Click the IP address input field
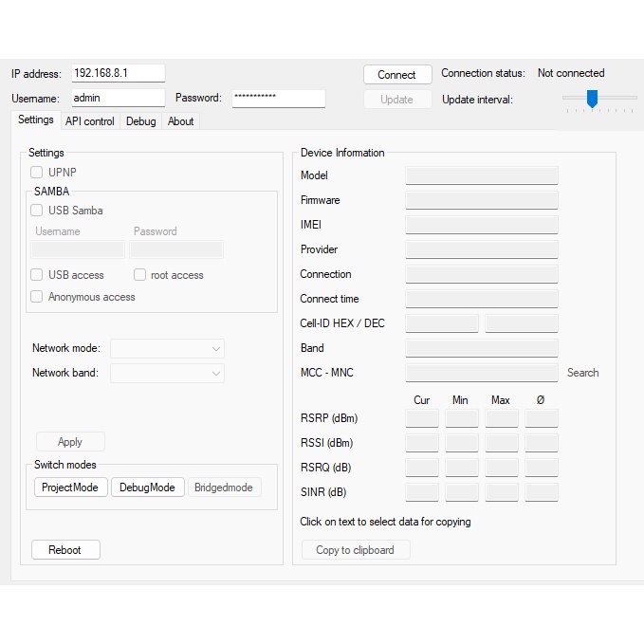Viewport: 644px width, 644px height. tap(118, 73)
